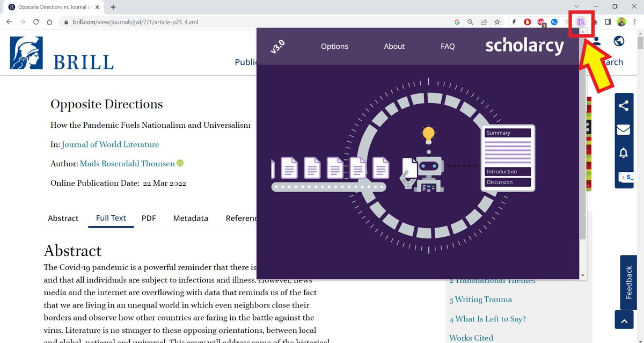Toggle Chrome side panel icon

pos(608,22)
